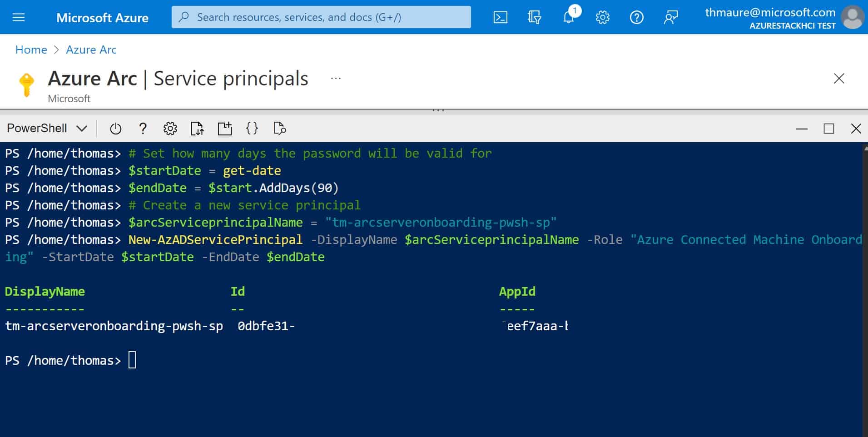The height and width of the screenshot is (437, 868).
Task: Open Azure Arc breadcrumb link
Action: pyautogui.click(x=91, y=50)
